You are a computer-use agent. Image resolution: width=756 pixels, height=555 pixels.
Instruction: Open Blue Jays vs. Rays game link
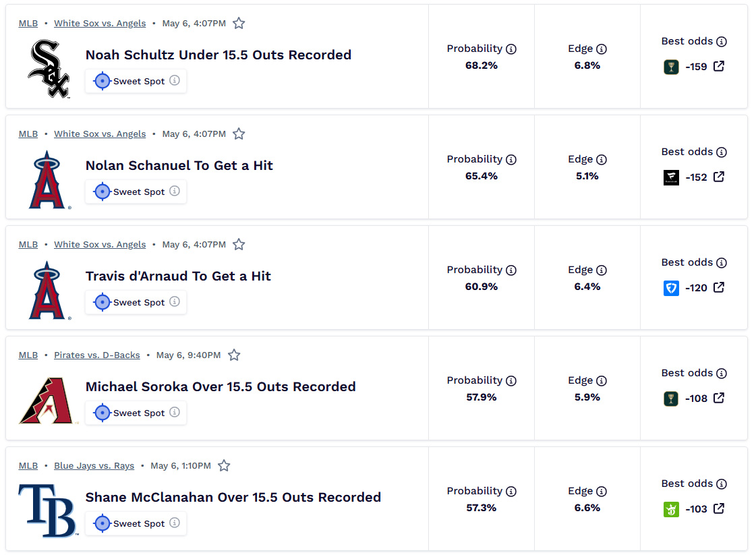94,466
